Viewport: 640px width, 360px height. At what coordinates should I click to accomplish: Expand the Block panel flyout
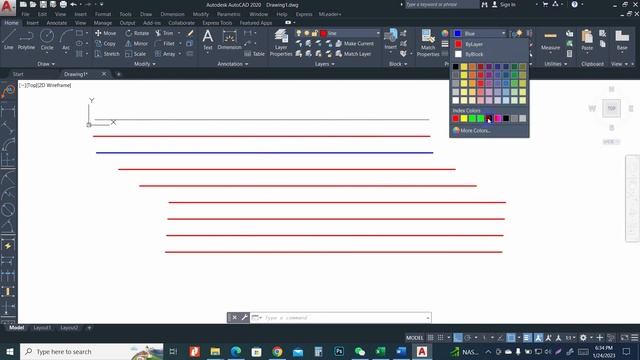click(398, 64)
